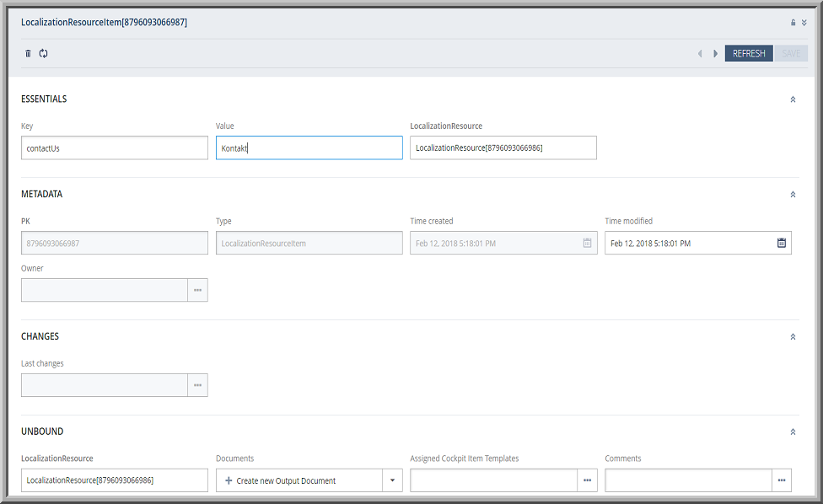823x504 pixels.
Task: Click the lock icon in header
Action: (x=793, y=23)
